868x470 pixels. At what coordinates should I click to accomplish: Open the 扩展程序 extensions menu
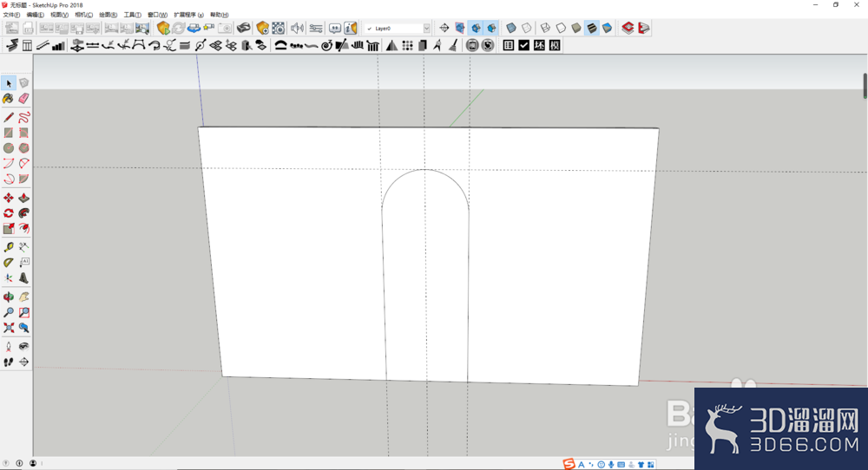[188, 15]
